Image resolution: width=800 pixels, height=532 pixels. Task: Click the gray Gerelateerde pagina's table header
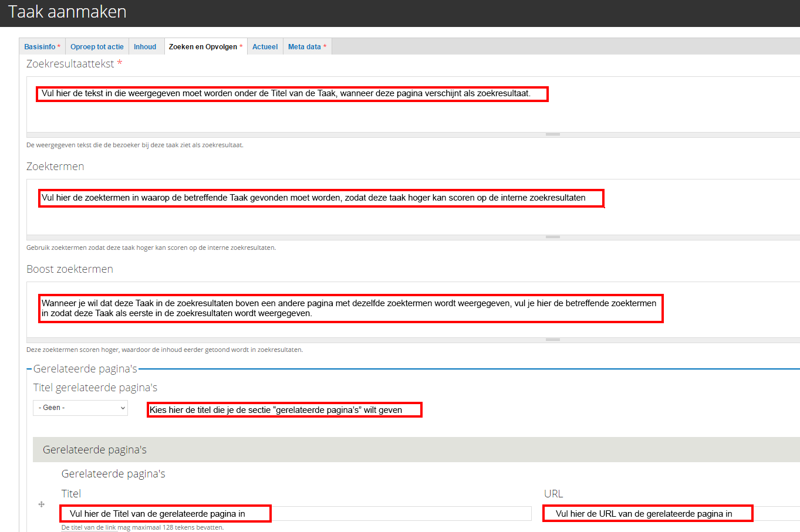tap(411, 450)
